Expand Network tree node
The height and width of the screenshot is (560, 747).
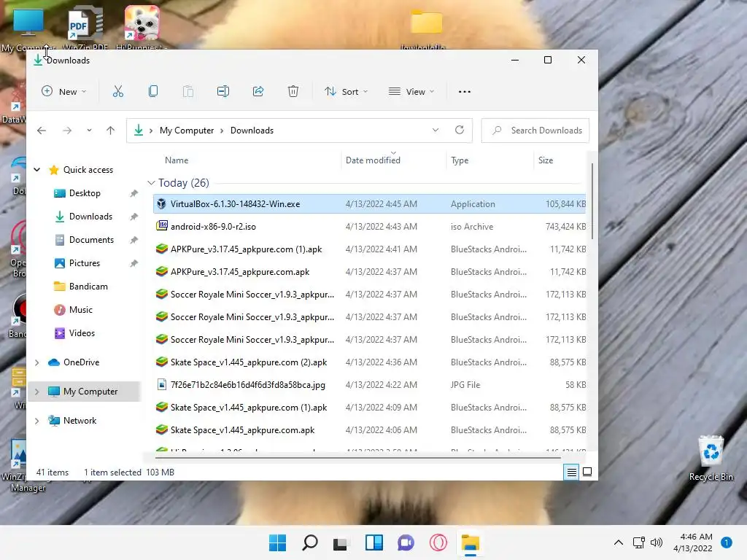click(36, 421)
